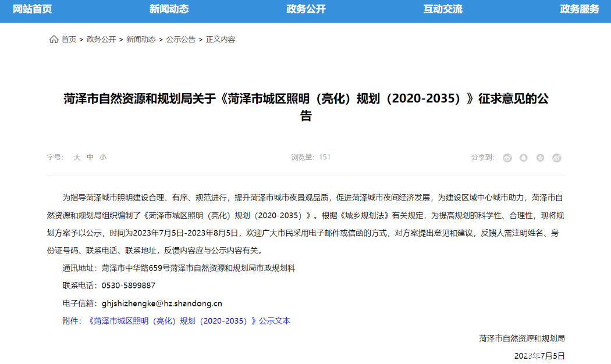Set font size to 大

click(77, 157)
